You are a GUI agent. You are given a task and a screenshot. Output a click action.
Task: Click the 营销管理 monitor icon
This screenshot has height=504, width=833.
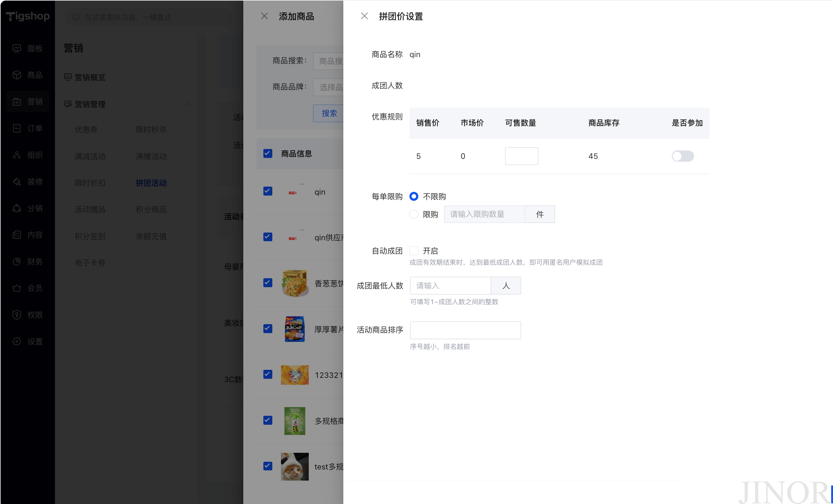tap(68, 104)
